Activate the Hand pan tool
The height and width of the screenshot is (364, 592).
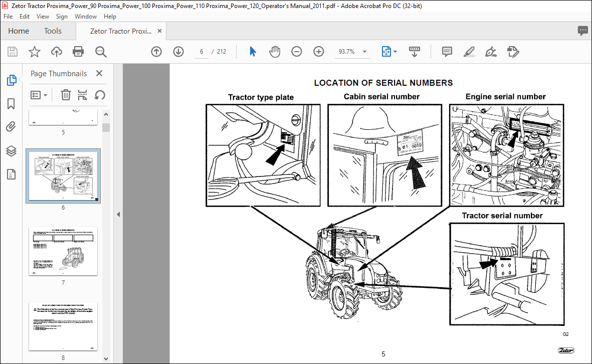[275, 52]
